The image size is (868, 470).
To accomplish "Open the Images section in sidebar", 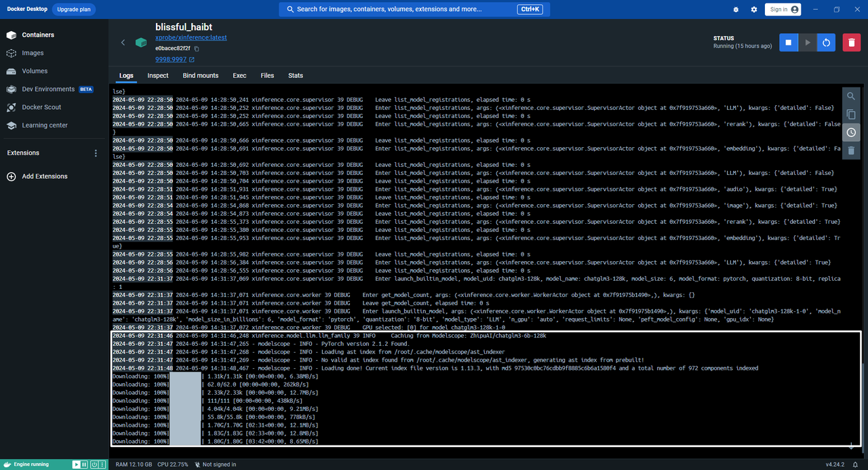I will point(33,53).
